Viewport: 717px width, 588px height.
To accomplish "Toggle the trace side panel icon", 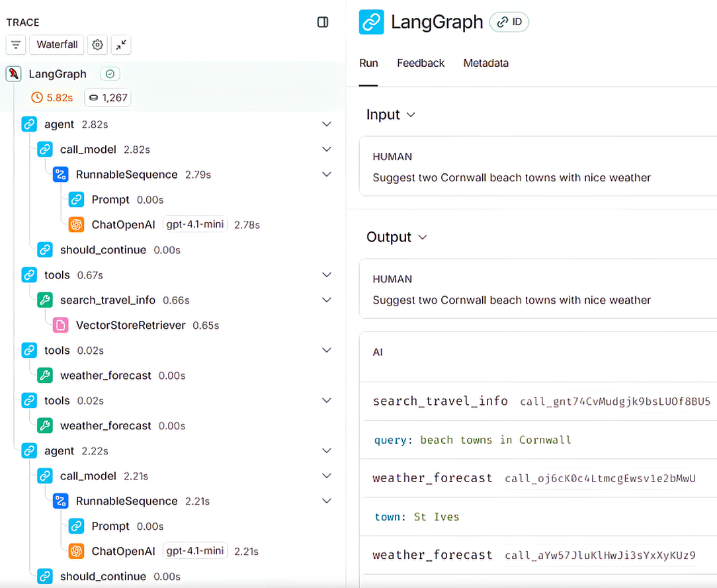I will click(323, 22).
